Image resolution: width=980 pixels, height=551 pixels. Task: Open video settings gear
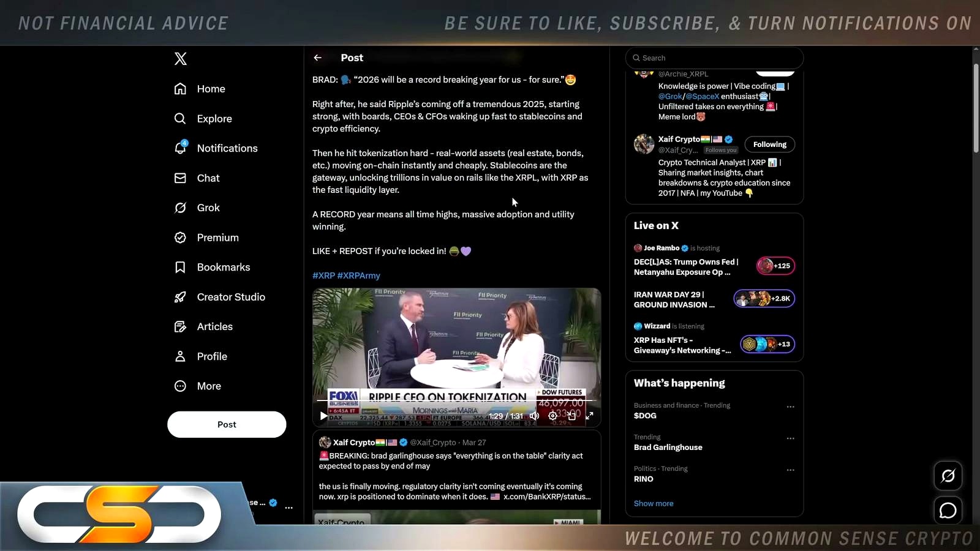(x=552, y=416)
